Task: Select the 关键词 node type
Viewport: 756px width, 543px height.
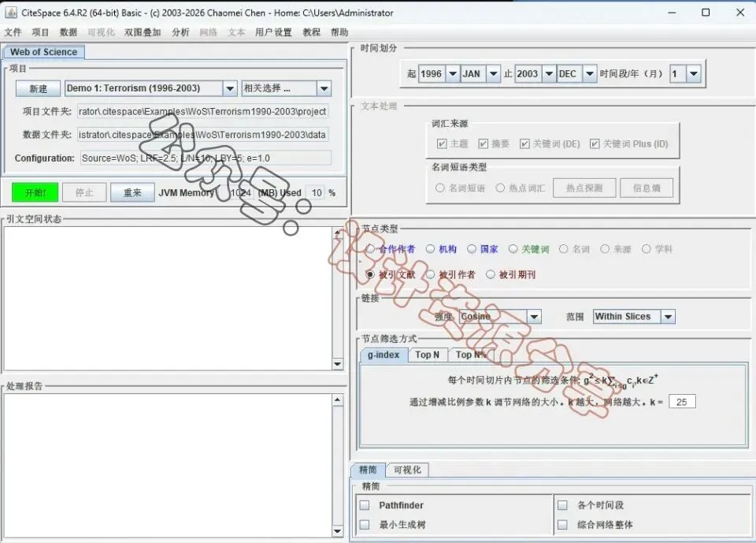Action: 513,249
